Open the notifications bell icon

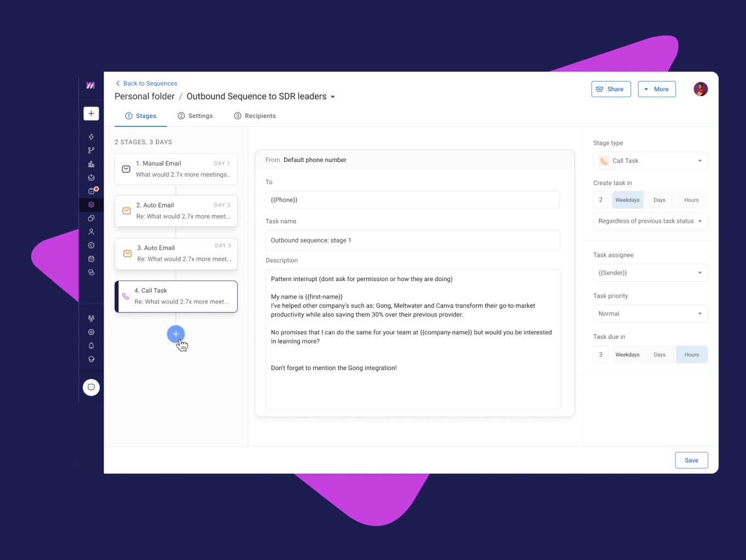91,345
